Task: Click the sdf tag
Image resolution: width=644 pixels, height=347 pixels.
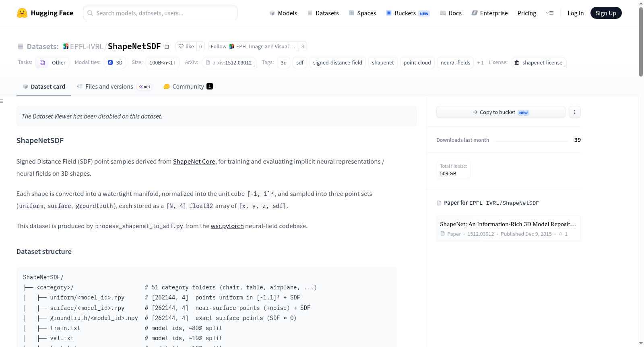Action: pos(300,62)
